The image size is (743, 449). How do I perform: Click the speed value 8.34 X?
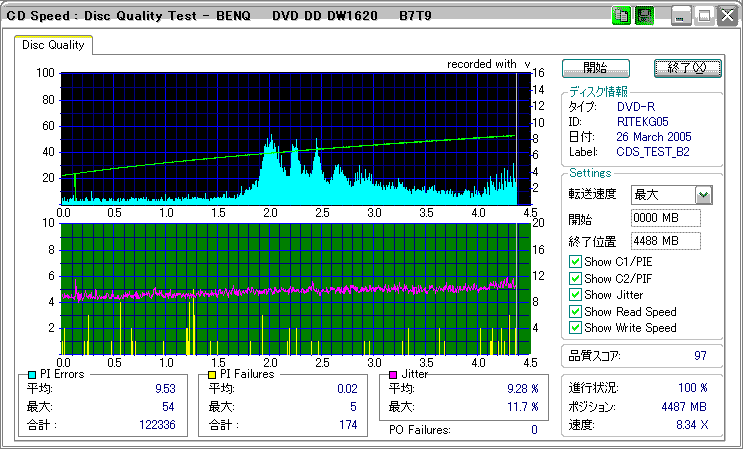coord(692,425)
